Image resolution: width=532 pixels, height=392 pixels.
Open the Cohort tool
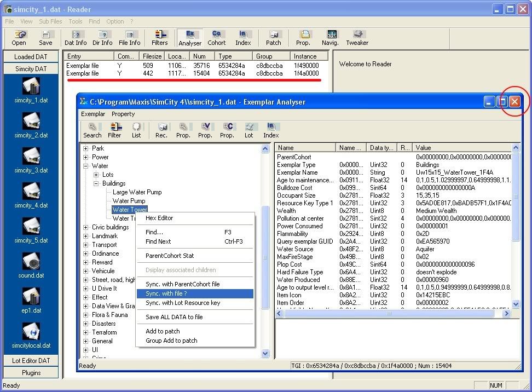216,37
